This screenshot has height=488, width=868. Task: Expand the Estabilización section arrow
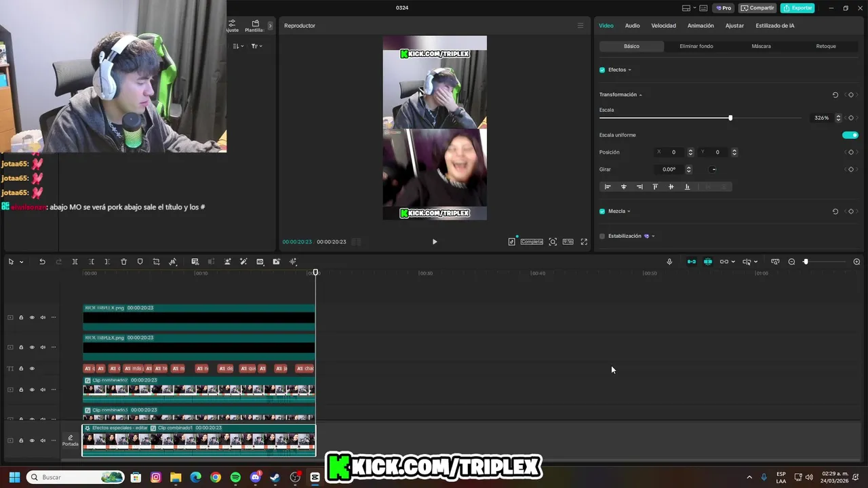point(653,237)
